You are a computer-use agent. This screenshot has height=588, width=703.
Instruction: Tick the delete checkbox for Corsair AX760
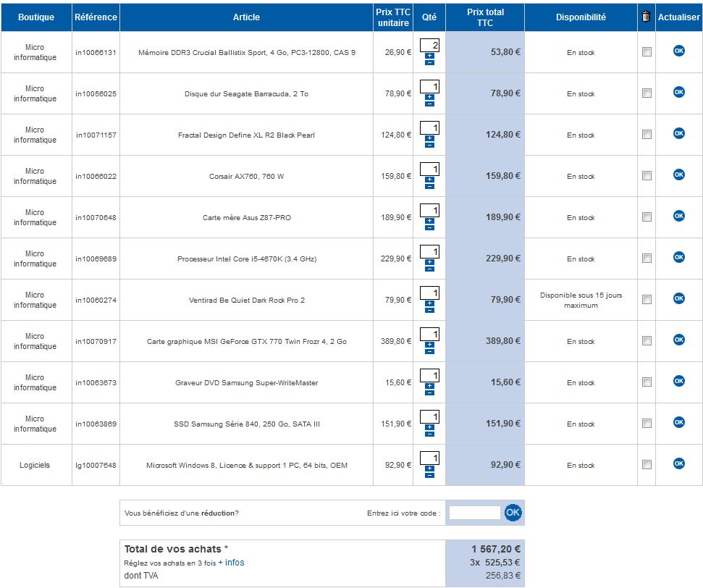[647, 176]
